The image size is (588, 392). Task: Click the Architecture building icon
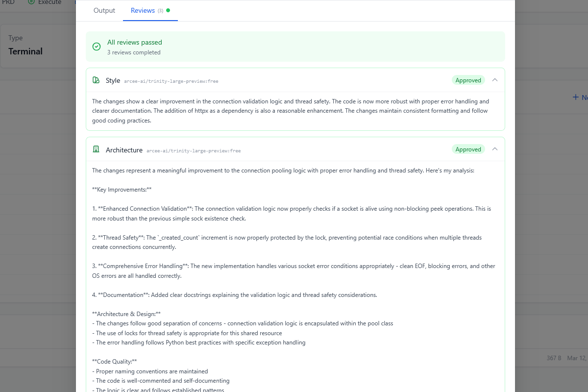[97, 149]
